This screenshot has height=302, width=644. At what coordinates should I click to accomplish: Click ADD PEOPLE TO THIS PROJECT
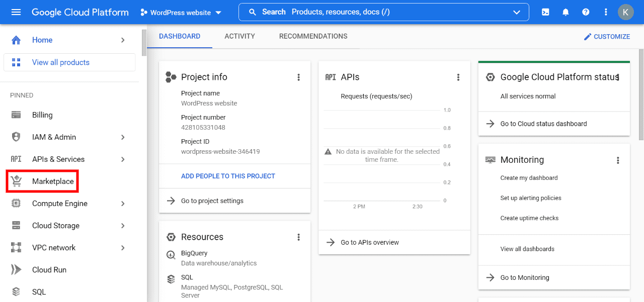pyautogui.click(x=227, y=176)
